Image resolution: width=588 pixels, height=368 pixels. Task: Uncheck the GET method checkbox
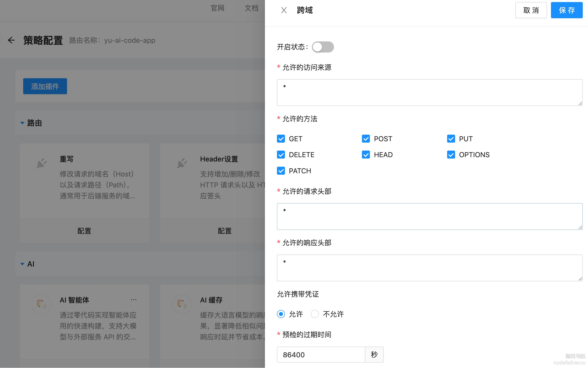coord(281,139)
